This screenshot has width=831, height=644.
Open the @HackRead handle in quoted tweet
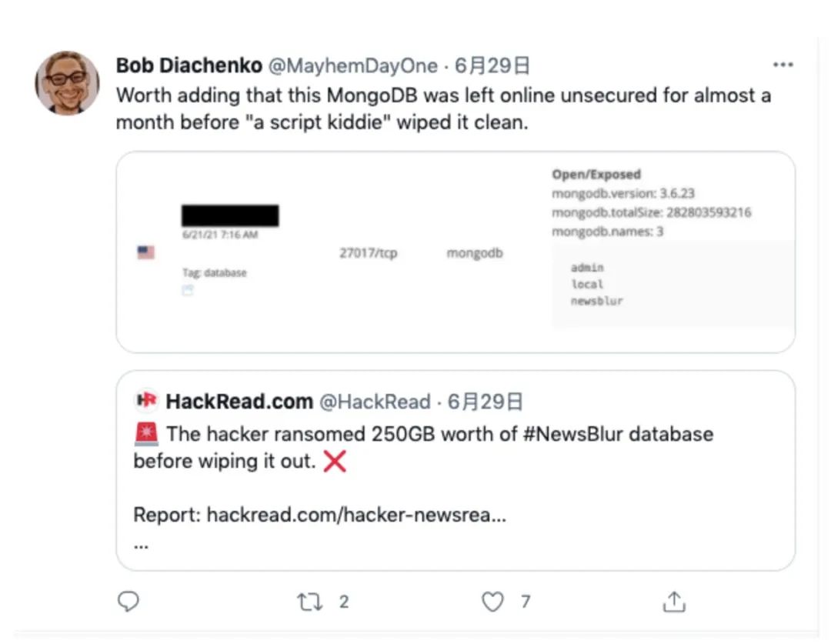tap(375, 402)
